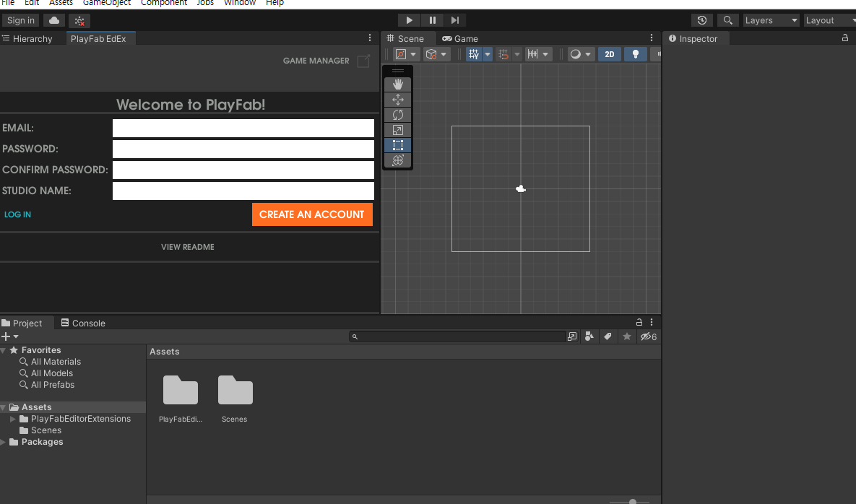This screenshot has width=856, height=504.
Task: Click the draw mode sphere icon
Action: [x=576, y=54]
